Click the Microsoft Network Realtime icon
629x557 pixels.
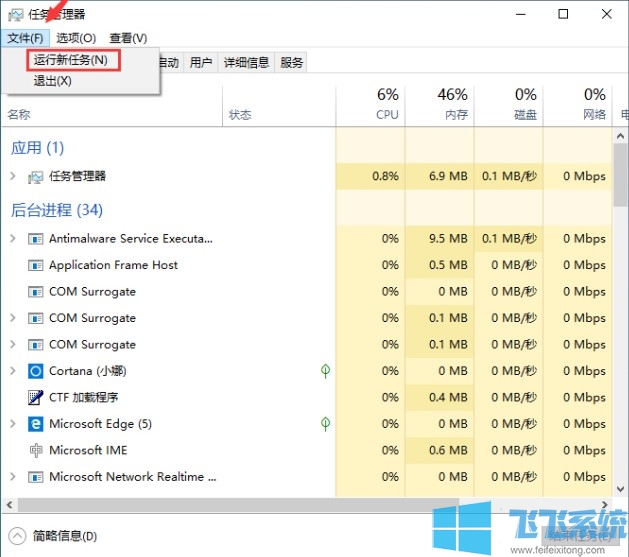35,477
